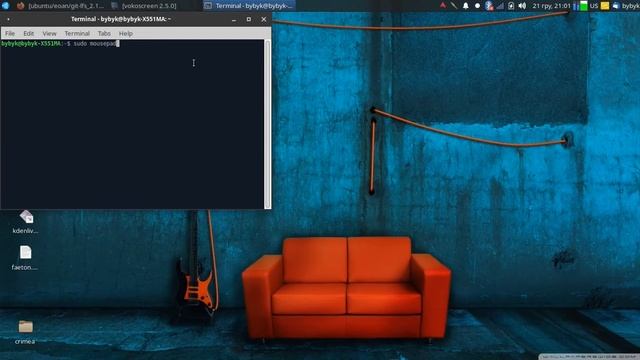Minimize the Terminal window

(234, 19)
